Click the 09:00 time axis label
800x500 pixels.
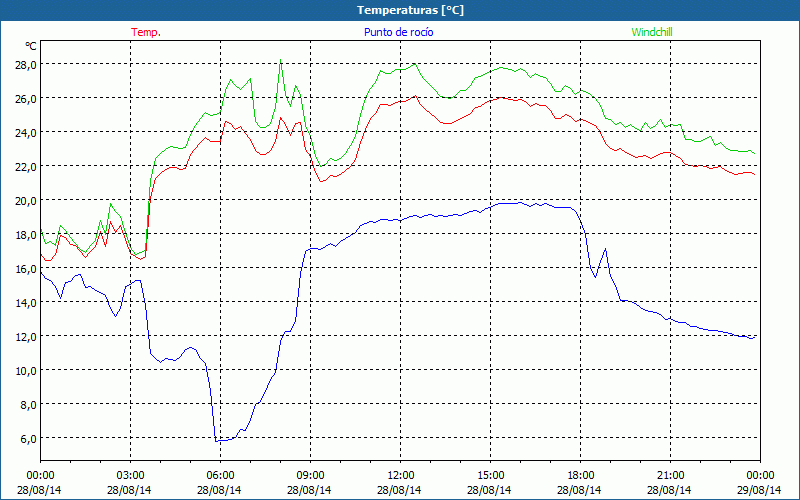[311, 476]
